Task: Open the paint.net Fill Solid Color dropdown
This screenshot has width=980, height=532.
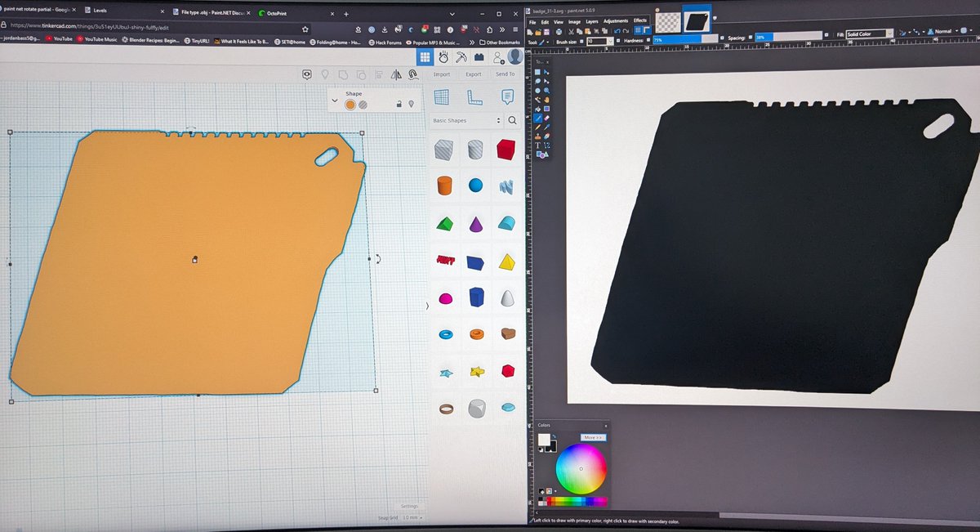Action: (871, 34)
